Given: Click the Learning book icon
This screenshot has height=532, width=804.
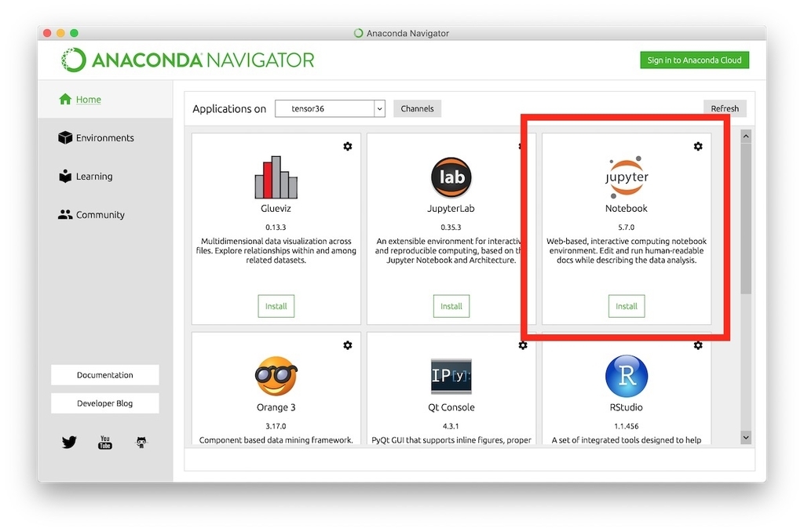Looking at the screenshot, I should pyautogui.click(x=65, y=176).
